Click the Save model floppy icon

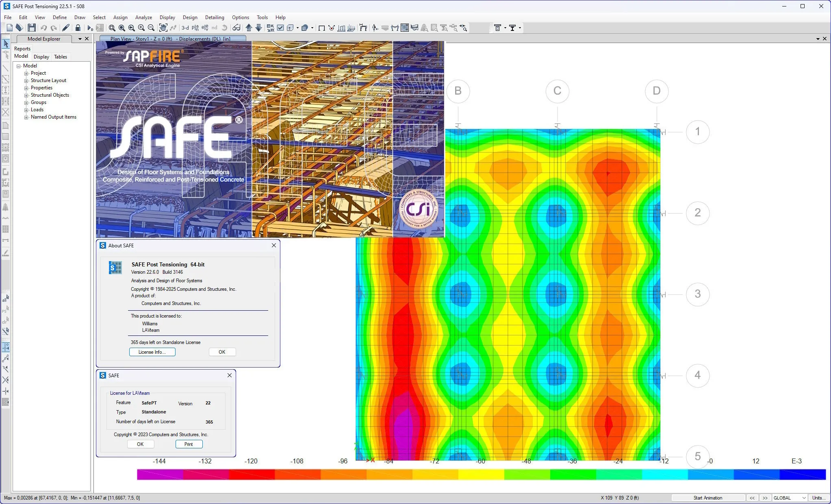point(32,28)
